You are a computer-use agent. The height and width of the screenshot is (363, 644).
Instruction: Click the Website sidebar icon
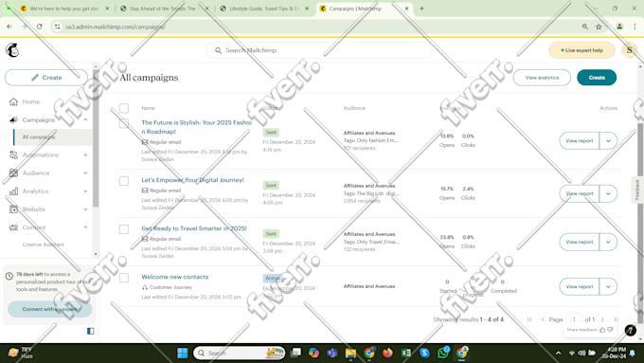[13, 209]
